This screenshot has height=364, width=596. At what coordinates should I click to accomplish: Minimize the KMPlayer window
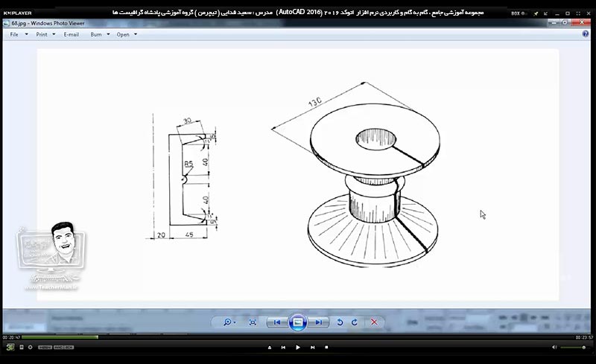557,13
